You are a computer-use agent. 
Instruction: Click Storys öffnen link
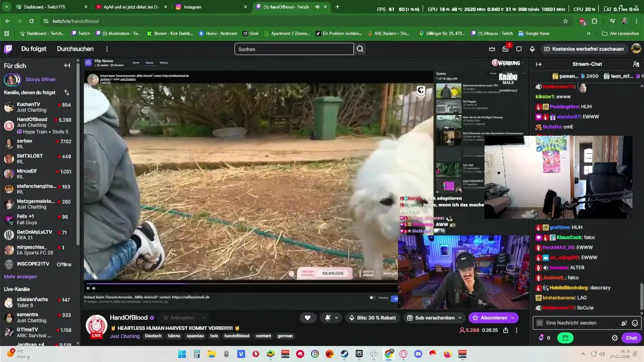pos(40,79)
